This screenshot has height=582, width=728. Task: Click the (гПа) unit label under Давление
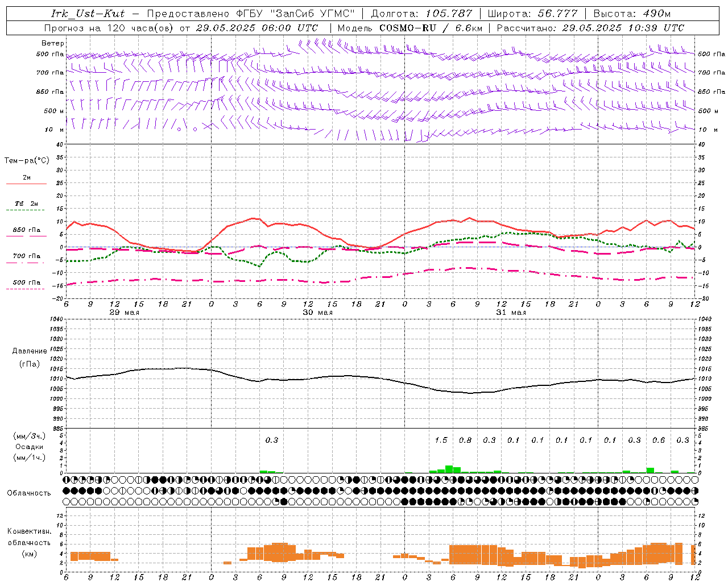[x=30, y=364]
